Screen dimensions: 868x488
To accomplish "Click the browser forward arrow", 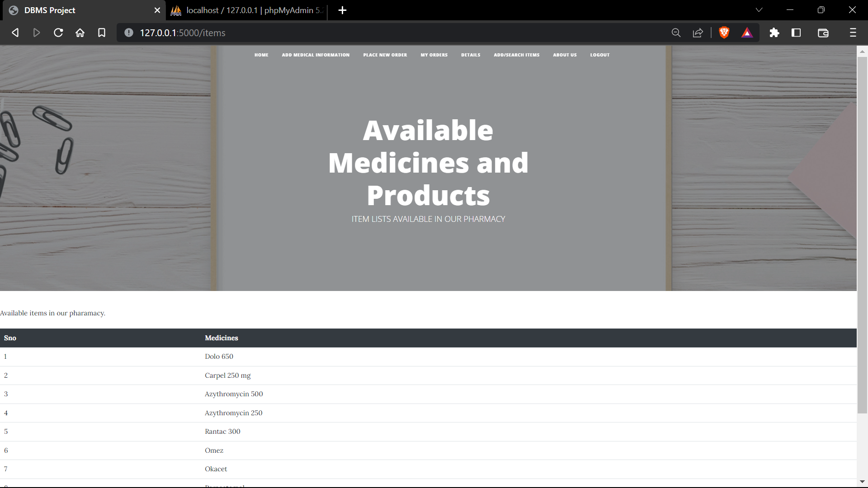I will pos(37,33).
